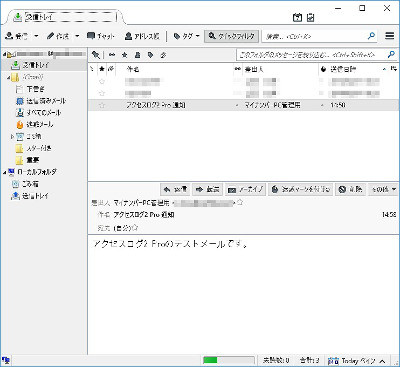Image resolution: width=400 pixels, height=367 pixels.
Task: Star the sender in message header
Action: 240,203
